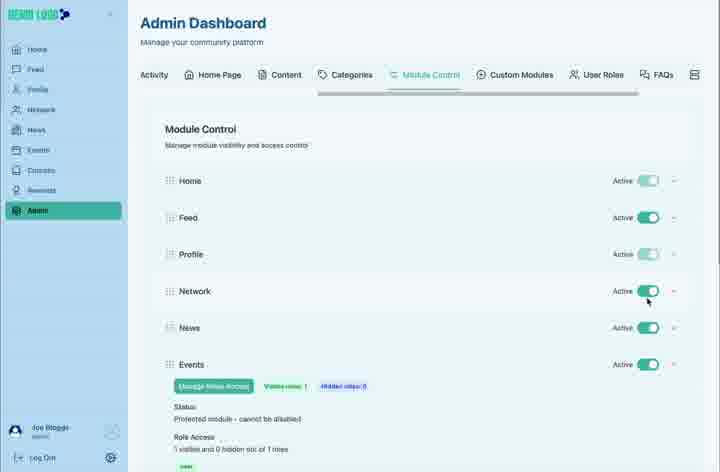This screenshot has width=720, height=472.
Task: Disable the Feed module Active switch
Action: pyautogui.click(x=648, y=218)
